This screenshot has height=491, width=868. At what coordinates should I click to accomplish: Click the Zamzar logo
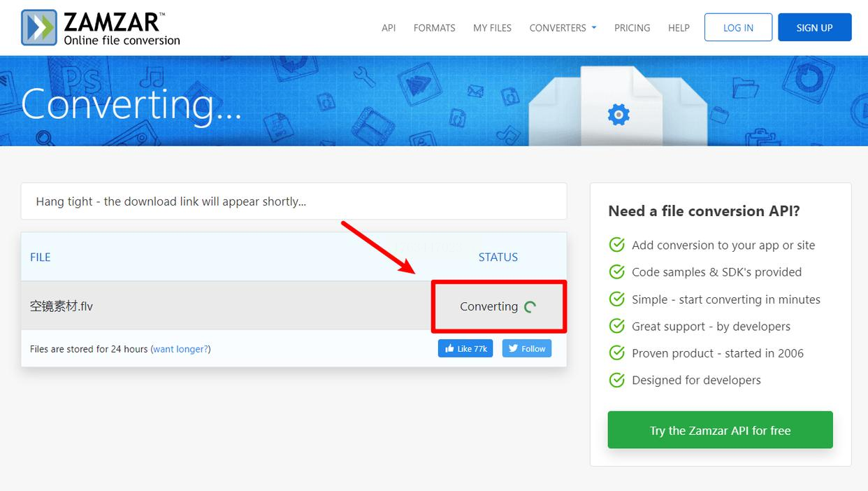coord(101,28)
